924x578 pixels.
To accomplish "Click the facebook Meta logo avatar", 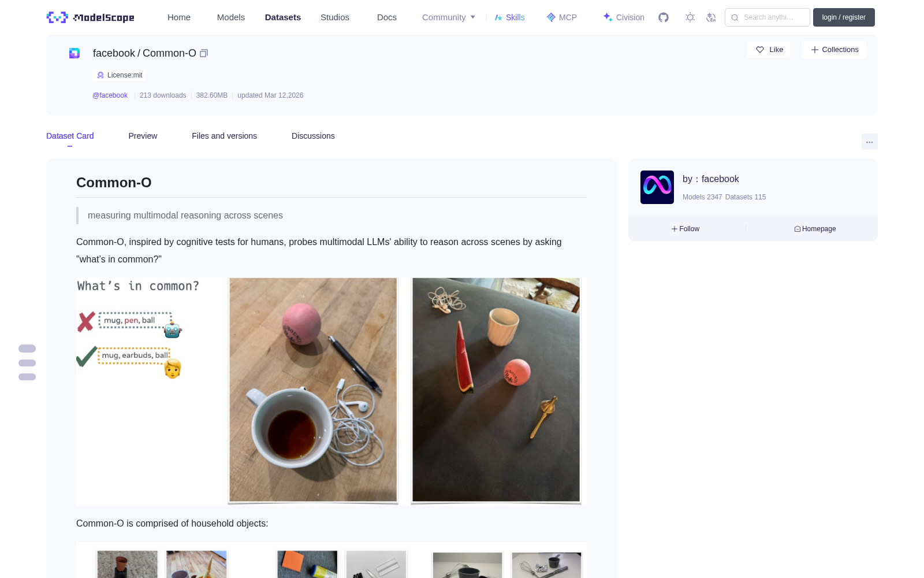I will click(657, 187).
